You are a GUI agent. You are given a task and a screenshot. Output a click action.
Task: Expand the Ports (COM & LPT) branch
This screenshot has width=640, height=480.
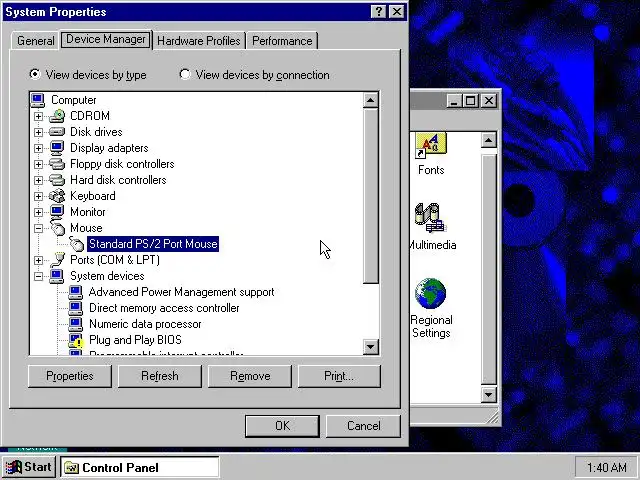(38, 260)
